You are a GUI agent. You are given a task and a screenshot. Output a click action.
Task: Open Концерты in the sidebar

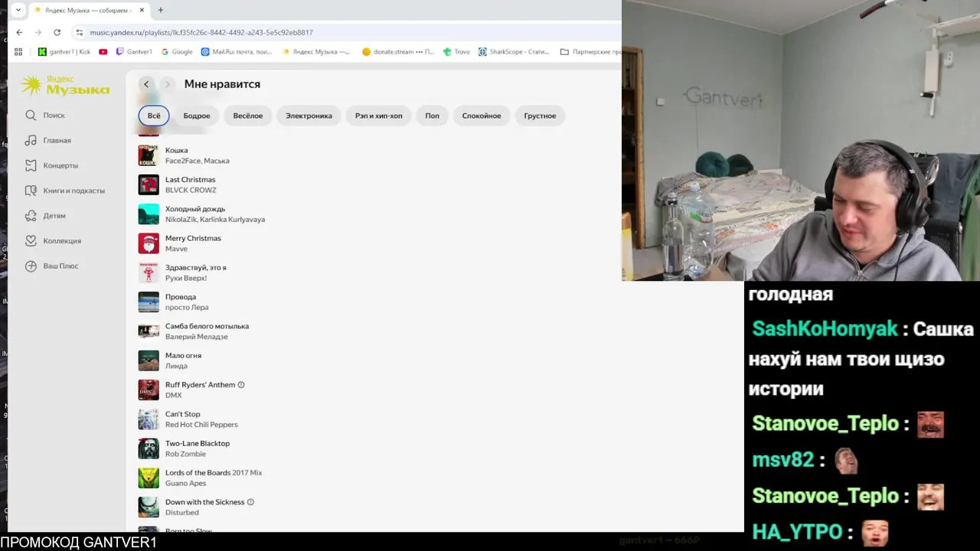pyautogui.click(x=51, y=165)
